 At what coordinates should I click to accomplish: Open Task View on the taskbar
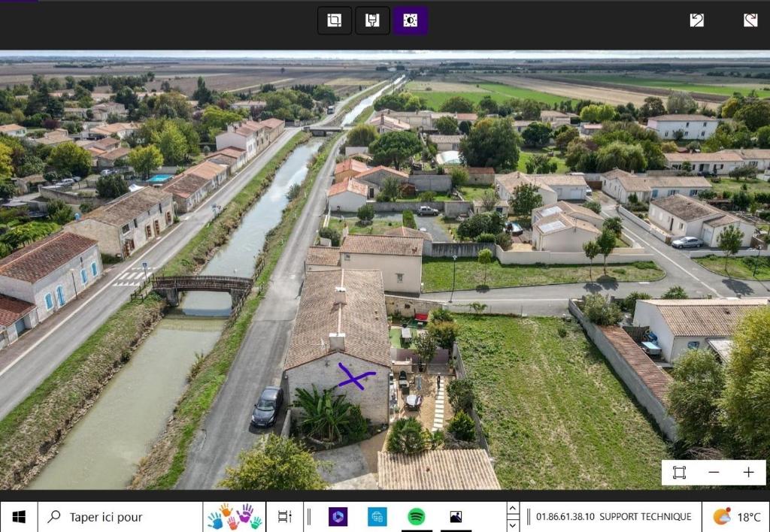click(x=285, y=517)
